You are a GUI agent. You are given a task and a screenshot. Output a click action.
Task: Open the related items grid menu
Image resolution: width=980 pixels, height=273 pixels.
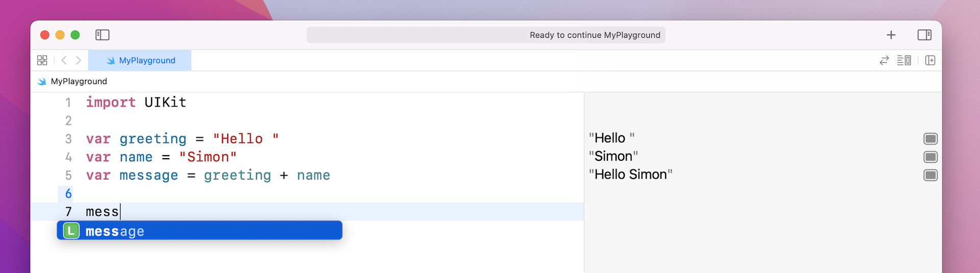pos(42,60)
